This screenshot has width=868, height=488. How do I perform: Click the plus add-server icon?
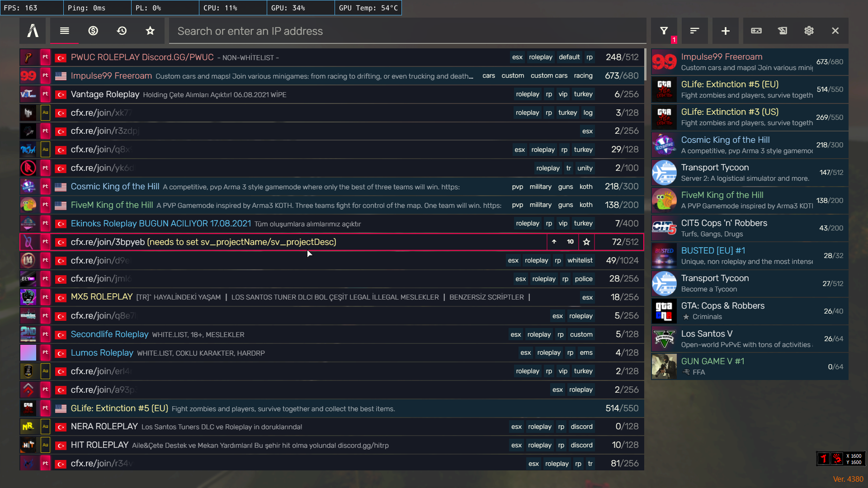725,31
